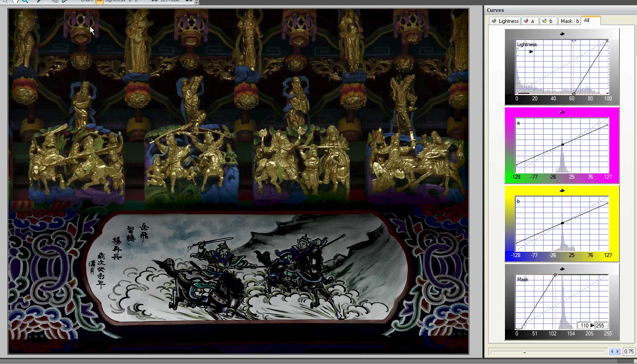Select the center point on the 'b' curve

click(x=563, y=223)
